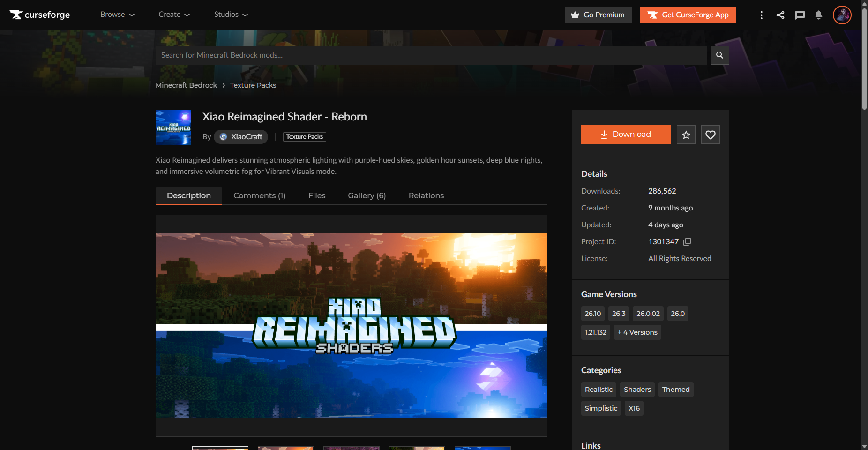The height and width of the screenshot is (450, 868).
Task: Open the X16 category
Action: coord(634,408)
